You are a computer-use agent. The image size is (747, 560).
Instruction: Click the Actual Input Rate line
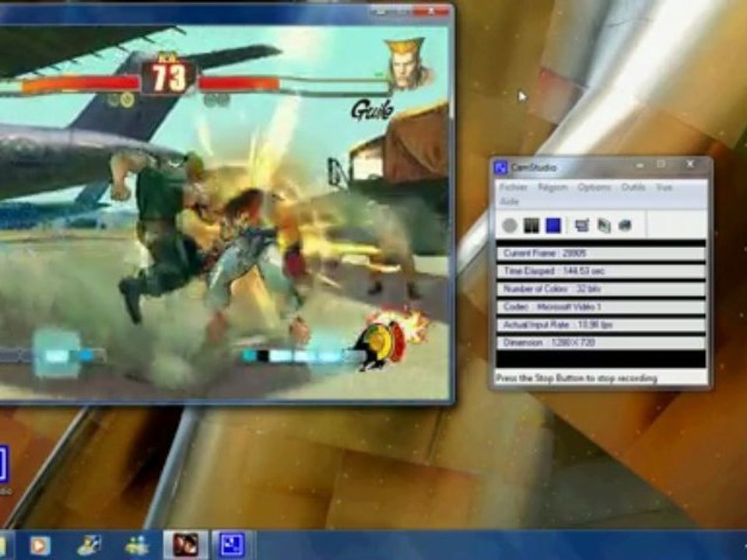click(x=601, y=325)
